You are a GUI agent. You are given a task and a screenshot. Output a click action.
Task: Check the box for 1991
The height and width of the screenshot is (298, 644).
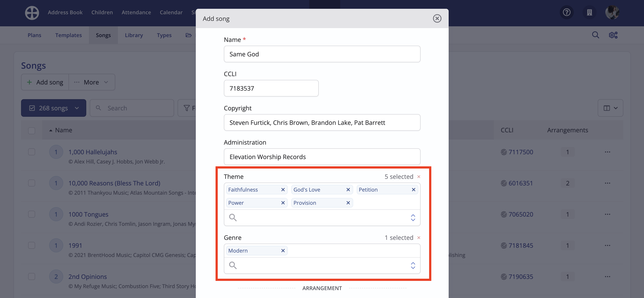point(32,246)
